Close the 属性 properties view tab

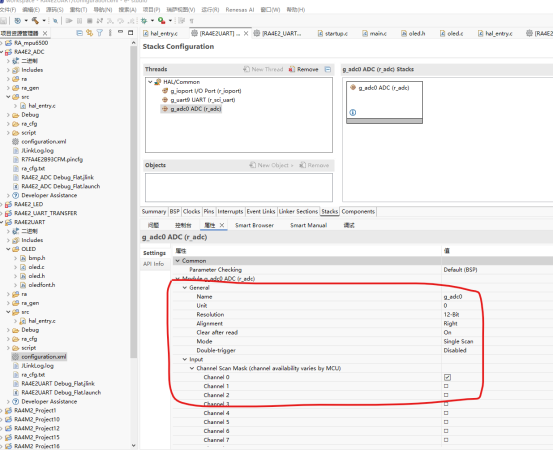tap(222, 225)
